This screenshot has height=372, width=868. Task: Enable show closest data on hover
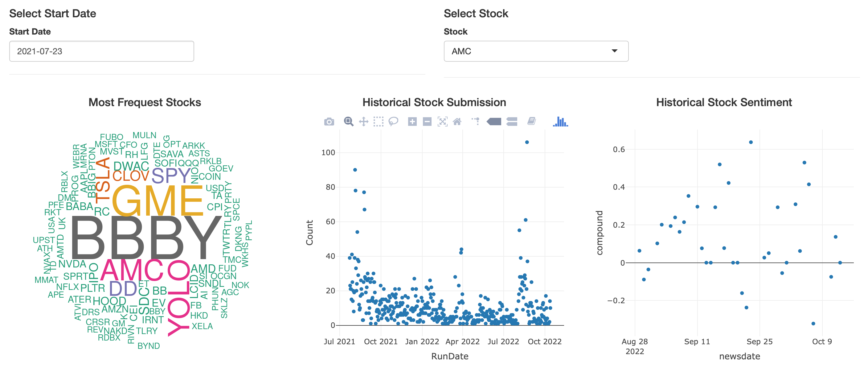(494, 122)
